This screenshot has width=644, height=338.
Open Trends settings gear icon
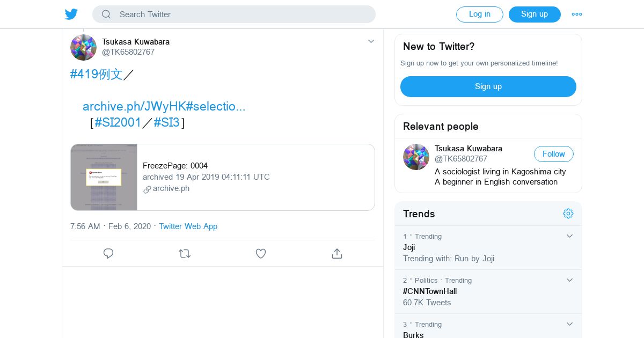pyautogui.click(x=568, y=214)
